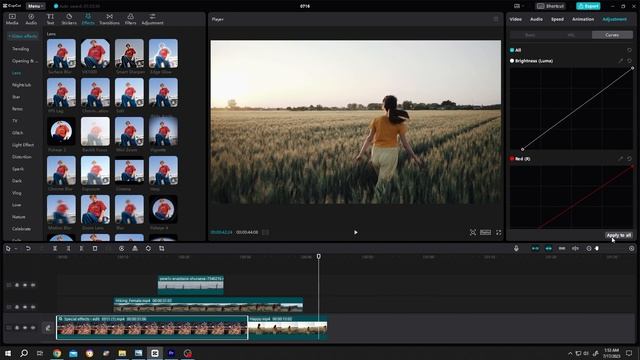
Task: Pick the Vignette effect thumbnail
Action: [x=163, y=132]
